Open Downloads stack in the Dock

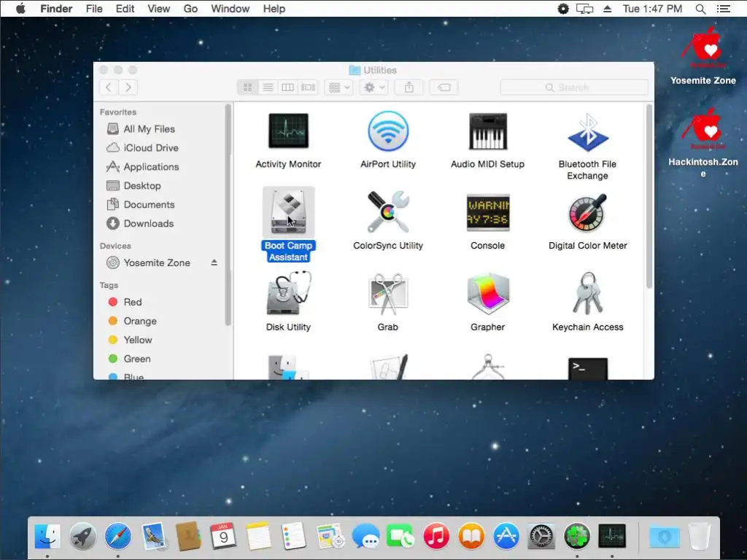coord(665,537)
